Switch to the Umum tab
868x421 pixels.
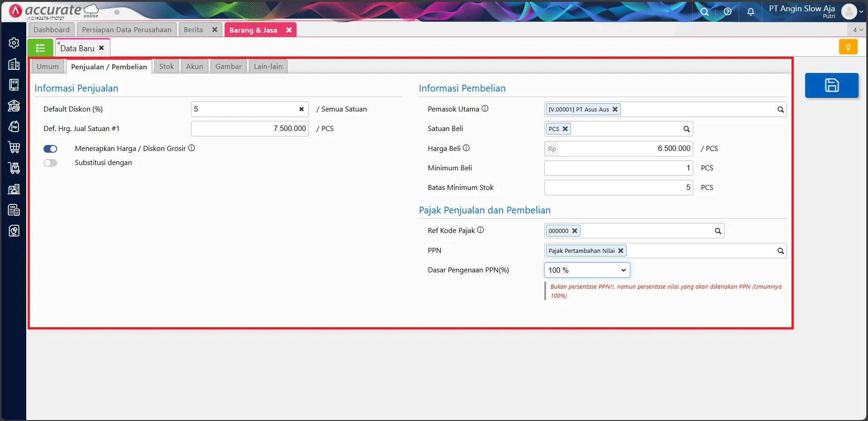pos(48,67)
